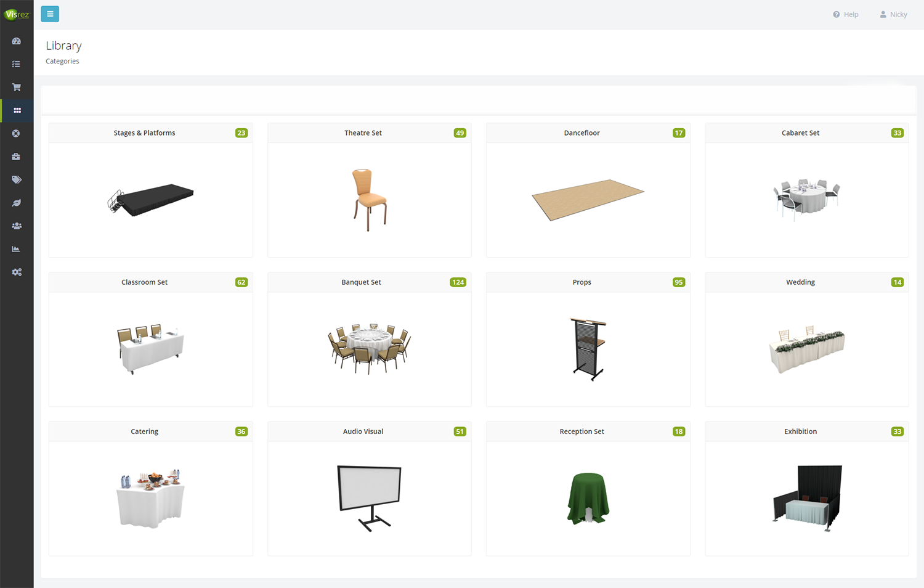The height and width of the screenshot is (588, 924).
Task: Open the tags icon in sidebar
Action: [x=17, y=180]
